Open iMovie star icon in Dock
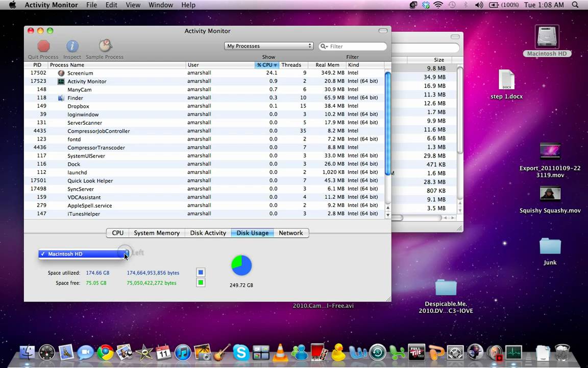 pyautogui.click(x=144, y=353)
